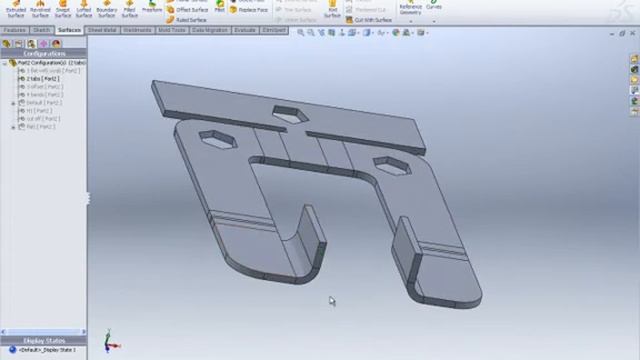Switch to the Features tab
The width and height of the screenshot is (640, 360).
pyautogui.click(x=15, y=30)
